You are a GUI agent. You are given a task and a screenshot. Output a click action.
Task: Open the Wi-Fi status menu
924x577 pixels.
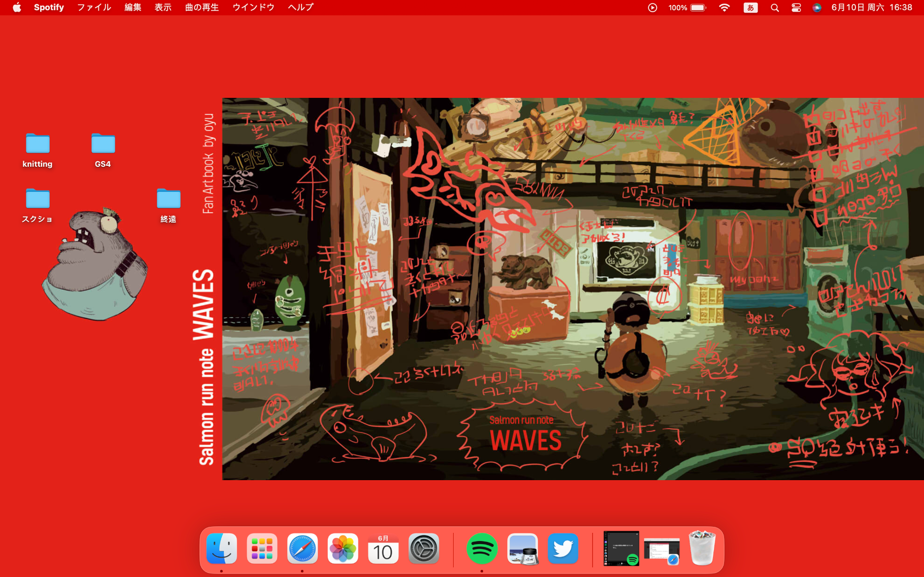tap(725, 8)
